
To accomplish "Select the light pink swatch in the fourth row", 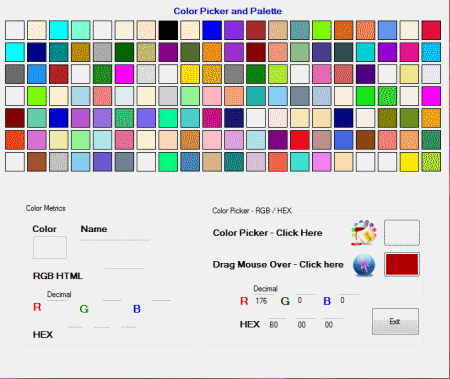I will 212,96.
